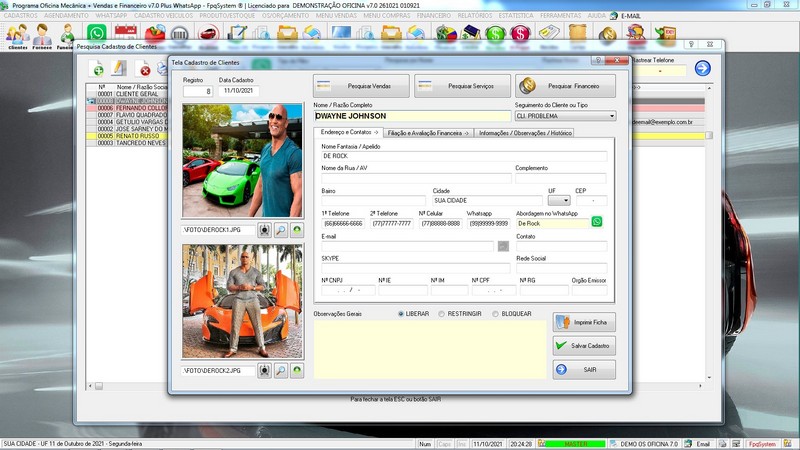Open the Clientes toolbar icon
Viewport: 800px width, 450px height.
click(17, 37)
